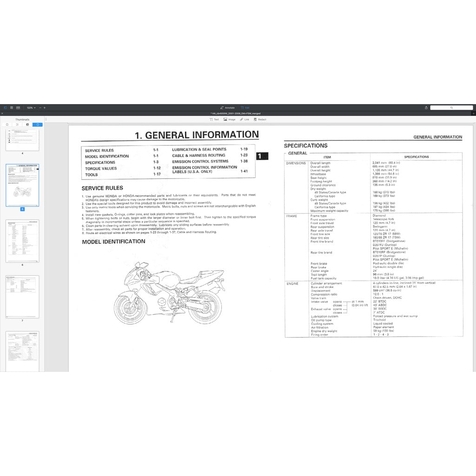
Task: Toggle the bookmarks view in the sidebar
Action: [x=7, y=125]
